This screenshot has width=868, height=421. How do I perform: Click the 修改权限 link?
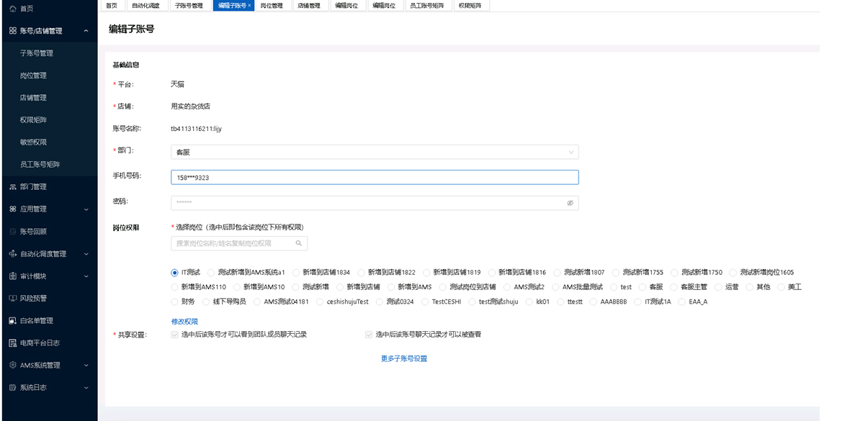click(x=184, y=322)
